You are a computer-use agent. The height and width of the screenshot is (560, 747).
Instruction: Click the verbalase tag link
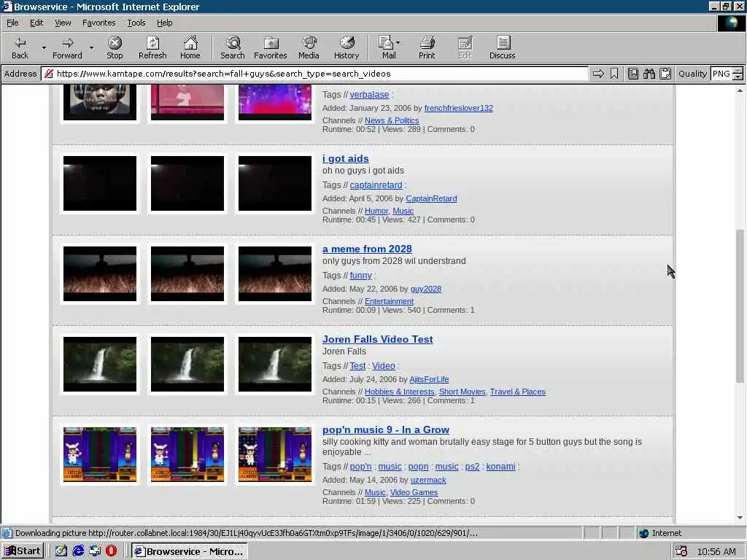[369, 95]
